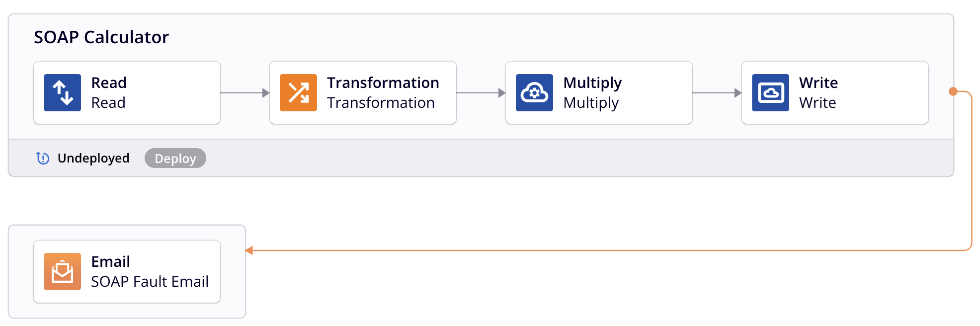
Task: Click the orange arrowhead entering the Email operation
Action: coord(249,250)
